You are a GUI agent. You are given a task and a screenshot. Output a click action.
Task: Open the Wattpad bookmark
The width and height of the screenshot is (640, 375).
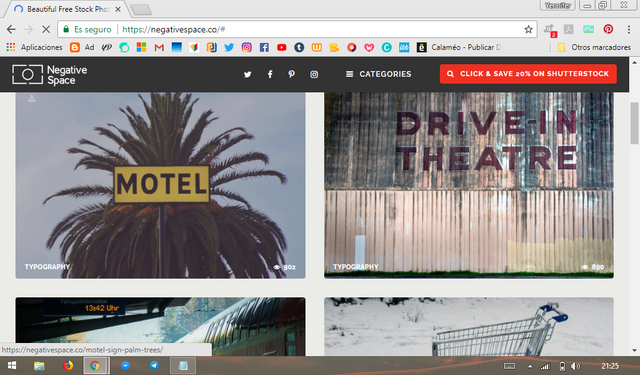pos(317,47)
